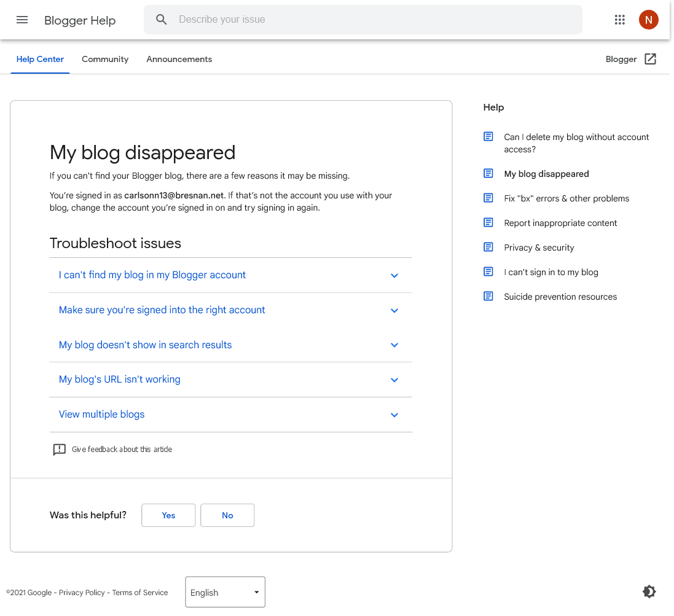Focus the Describe your issue search field
The width and height of the screenshot is (674, 616).
[x=362, y=19]
